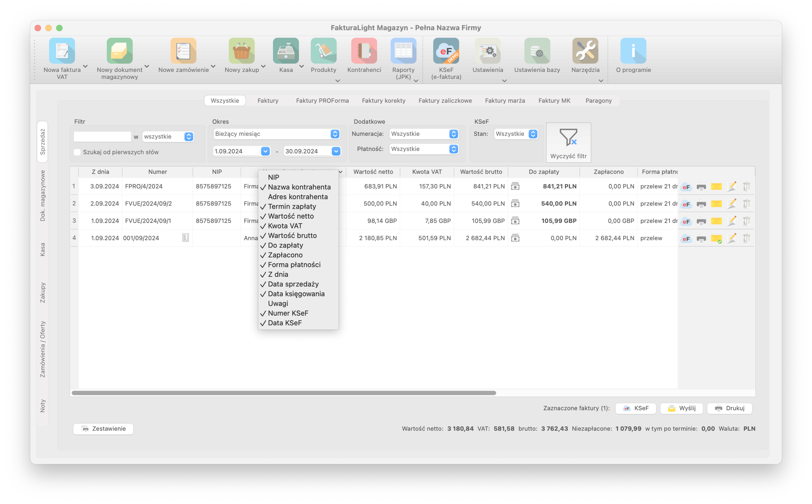This screenshot has height=504, width=812.
Task: Click Wyczyść filtr funnel icon
Action: [x=568, y=143]
